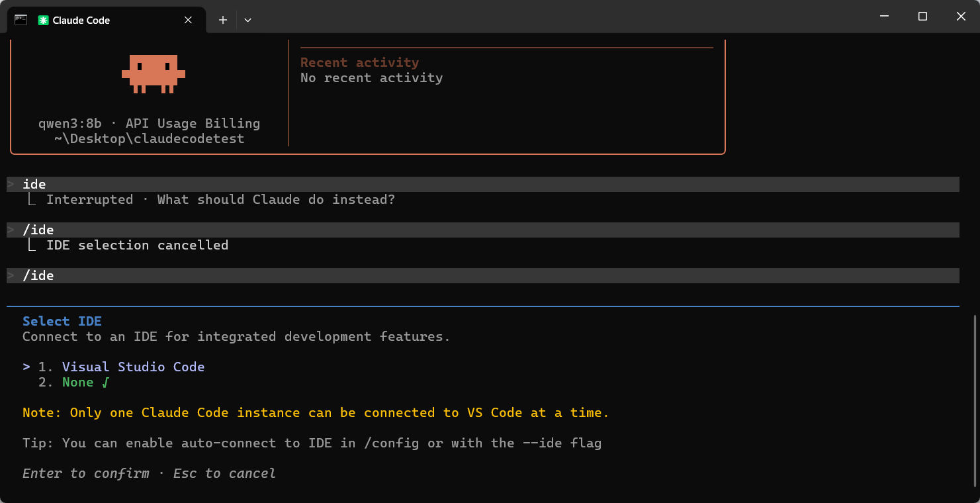
Task: Close the terminal window
Action: pyautogui.click(x=961, y=16)
